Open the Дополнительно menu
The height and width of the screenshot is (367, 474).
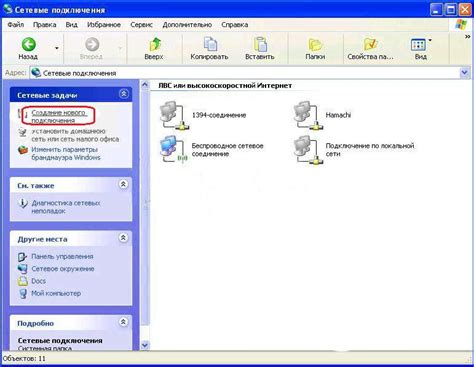pos(187,25)
